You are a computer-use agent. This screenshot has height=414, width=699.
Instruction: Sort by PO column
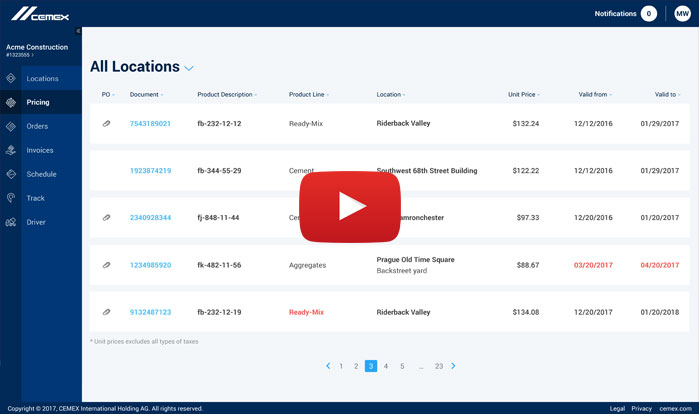tap(108, 94)
